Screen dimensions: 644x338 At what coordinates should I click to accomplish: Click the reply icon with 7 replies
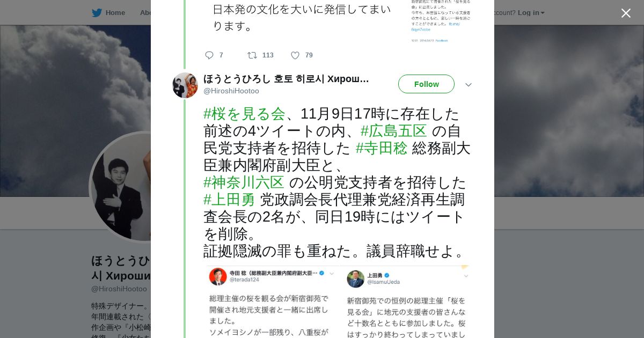tap(209, 55)
